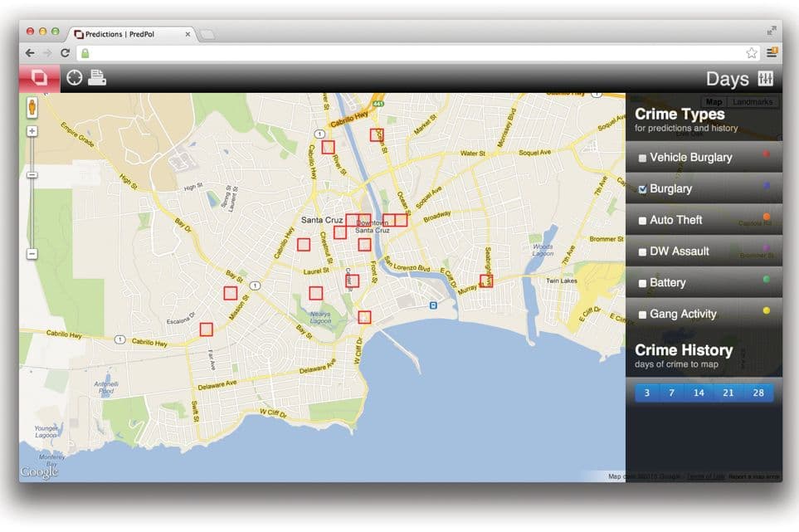Choose 28 days of crime history
Viewport: 799px width, 532px height.
click(758, 393)
